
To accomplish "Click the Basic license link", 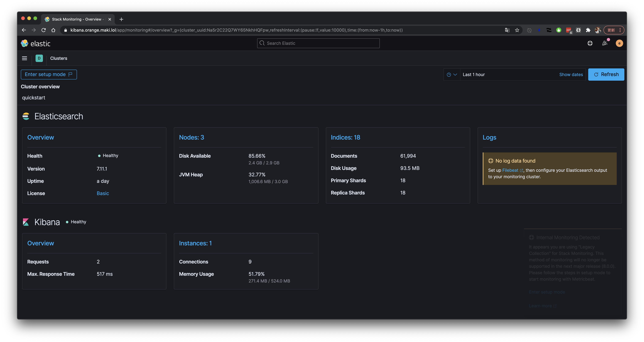I will (103, 193).
